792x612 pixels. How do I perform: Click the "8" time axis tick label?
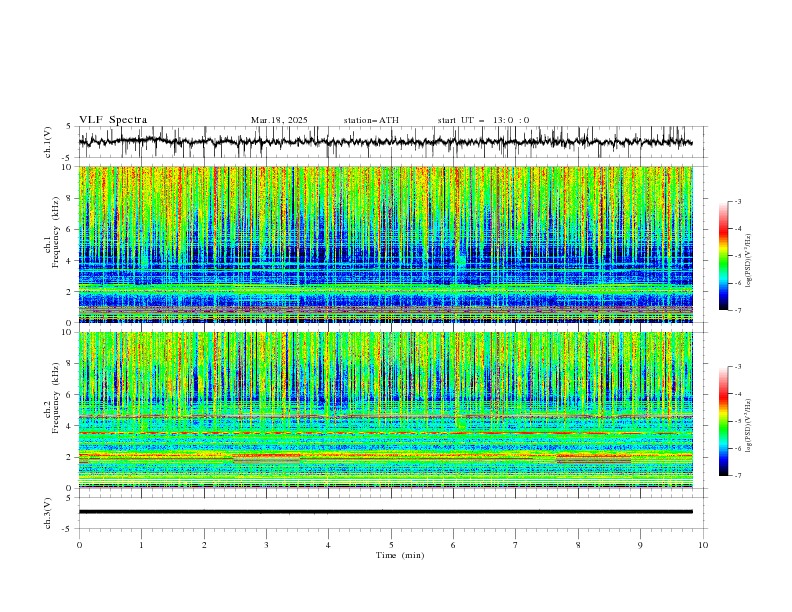click(578, 545)
